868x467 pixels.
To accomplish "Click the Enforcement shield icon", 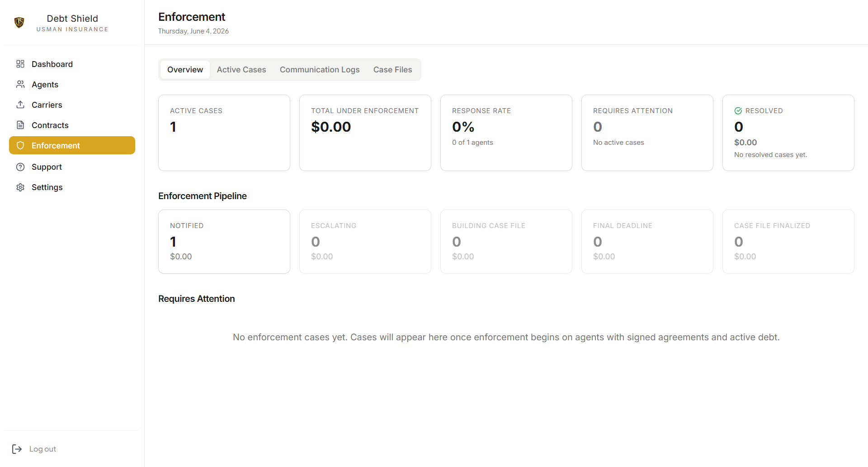I will pyautogui.click(x=20, y=145).
